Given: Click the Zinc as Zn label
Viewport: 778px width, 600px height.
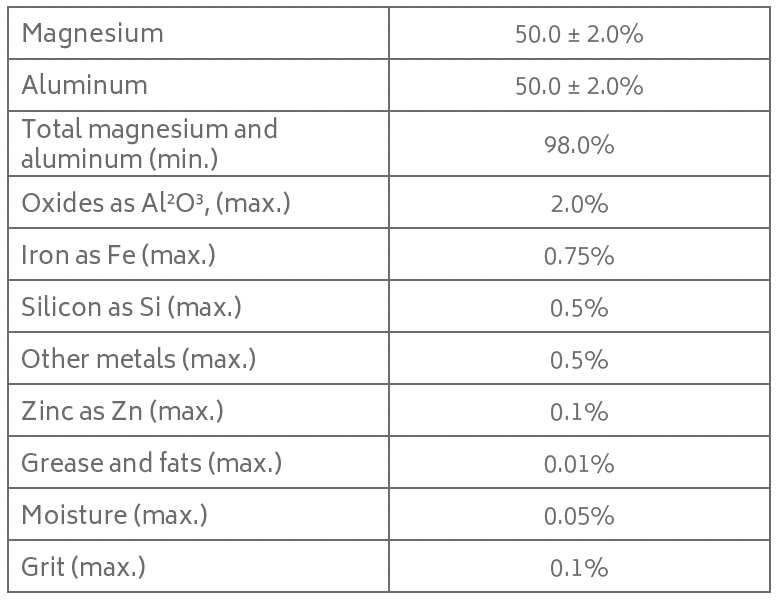Looking at the screenshot, I should coord(122,411).
